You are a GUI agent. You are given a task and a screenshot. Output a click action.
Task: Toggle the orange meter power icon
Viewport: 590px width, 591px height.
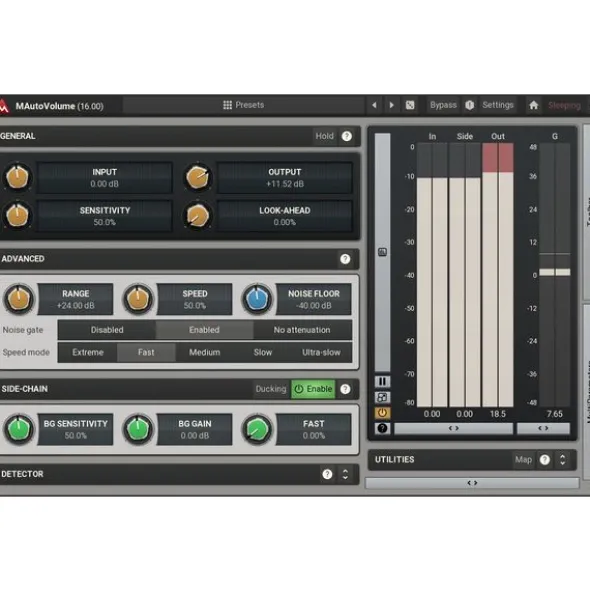point(382,413)
